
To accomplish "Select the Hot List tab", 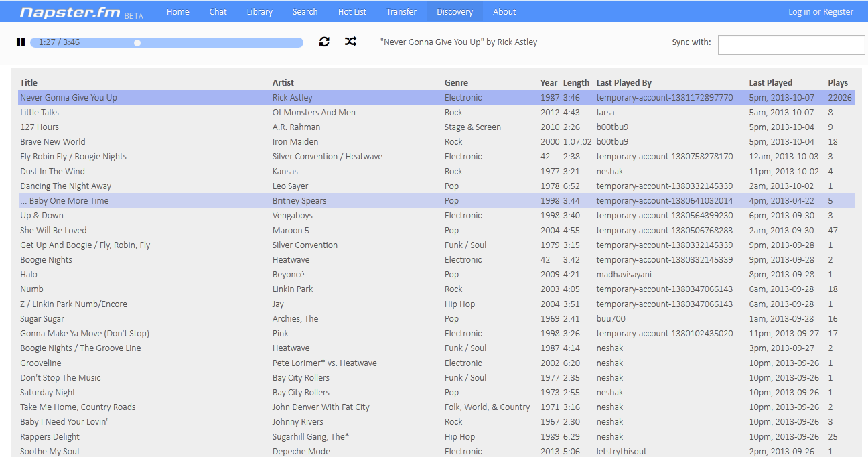I will [352, 12].
